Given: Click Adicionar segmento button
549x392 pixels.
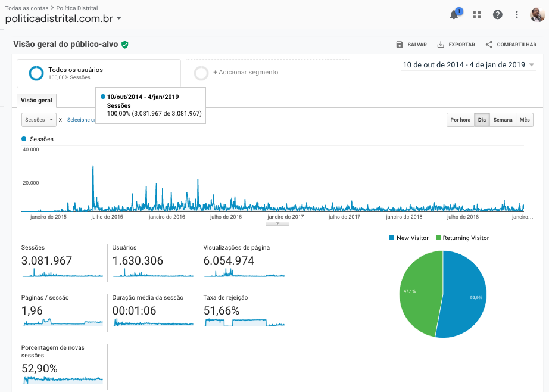Looking at the screenshot, I should 267,73.
